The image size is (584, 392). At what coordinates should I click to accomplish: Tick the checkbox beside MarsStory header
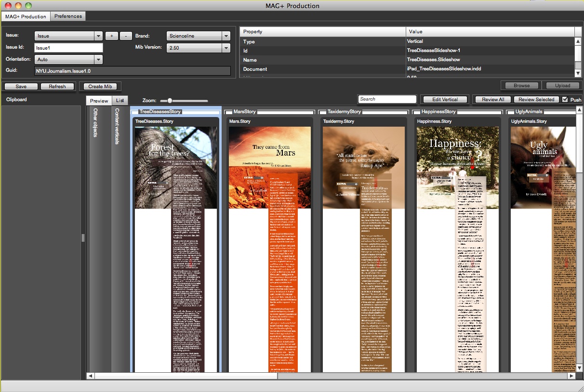point(228,112)
